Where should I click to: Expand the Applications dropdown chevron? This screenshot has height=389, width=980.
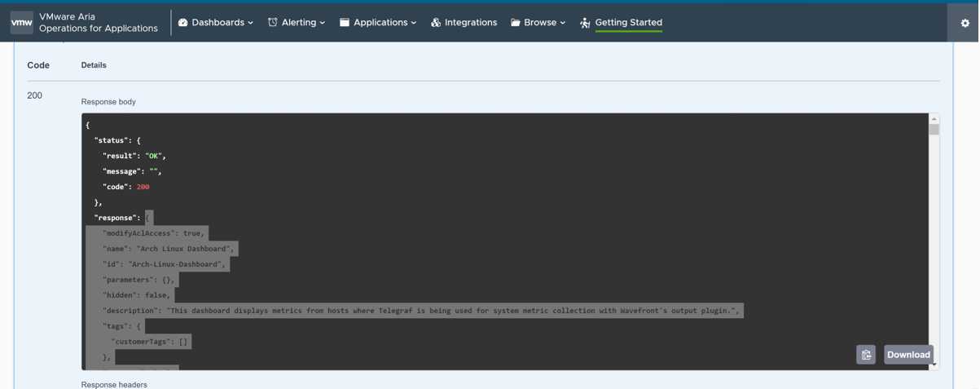click(x=414, y=23)
